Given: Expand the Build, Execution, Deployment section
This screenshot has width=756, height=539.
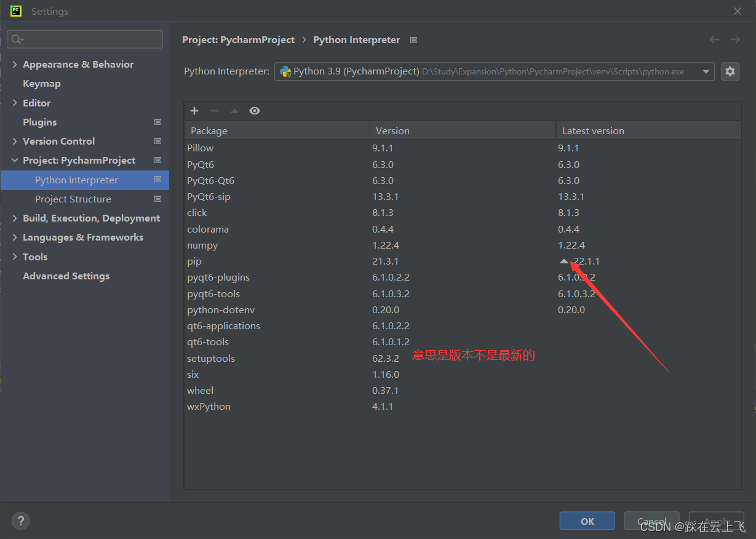Looking at the screenshot, I should (15, 218).
